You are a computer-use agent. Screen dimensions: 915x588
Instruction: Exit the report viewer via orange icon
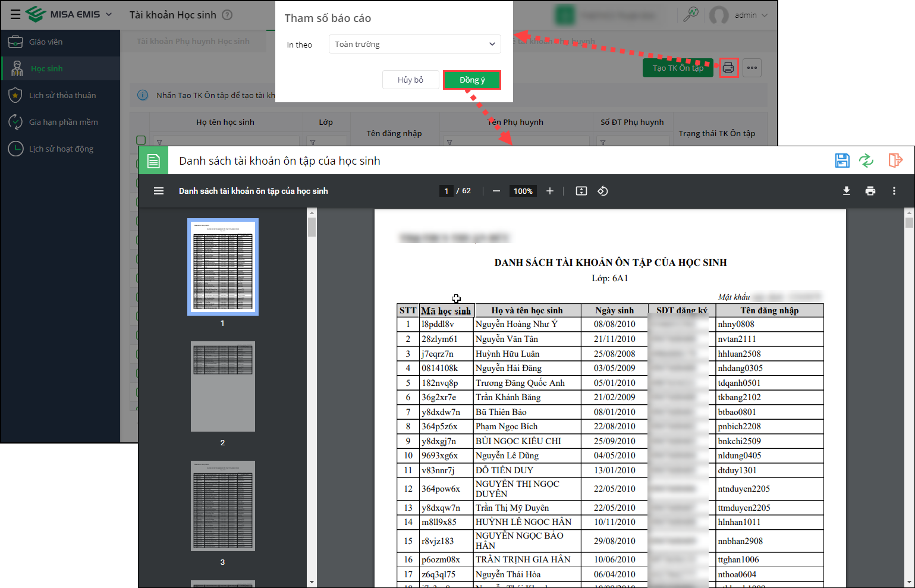pyautogui.click(x=895, y=160)
